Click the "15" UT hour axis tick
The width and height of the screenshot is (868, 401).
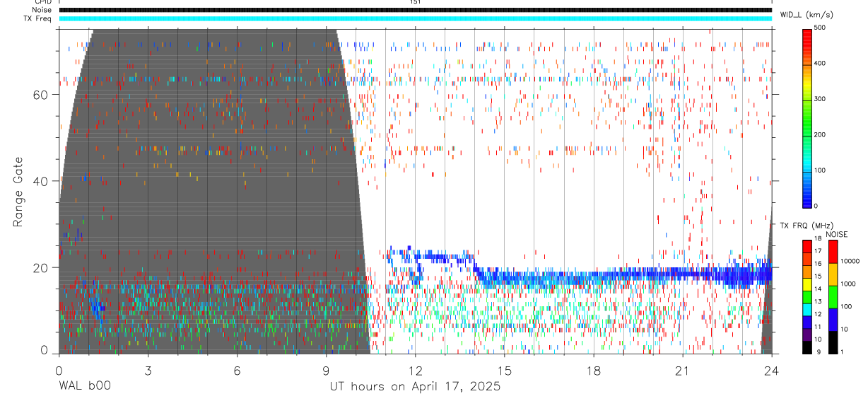click(x=505, y=370)
